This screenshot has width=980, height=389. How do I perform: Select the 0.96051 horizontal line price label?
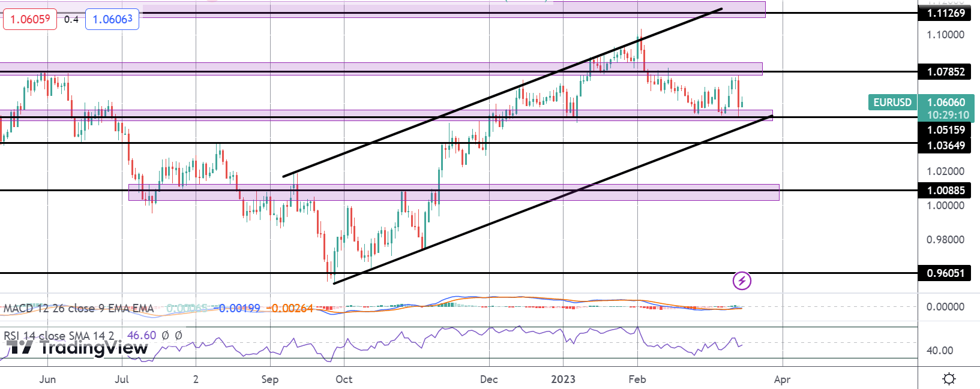946,273
